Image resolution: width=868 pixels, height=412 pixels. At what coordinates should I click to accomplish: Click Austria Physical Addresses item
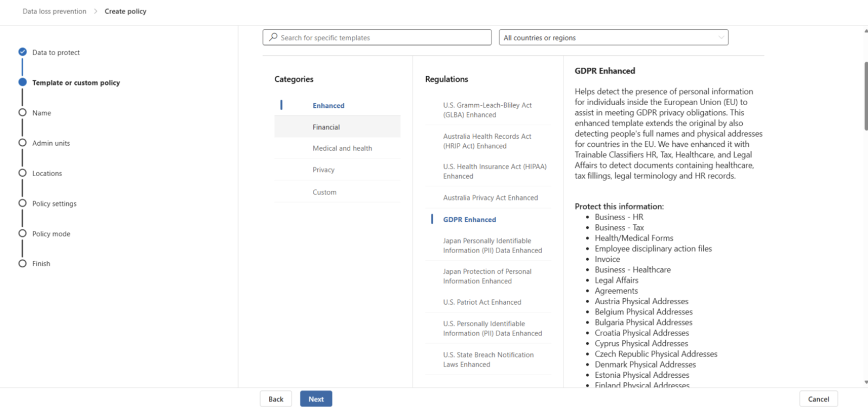point(641,301)
